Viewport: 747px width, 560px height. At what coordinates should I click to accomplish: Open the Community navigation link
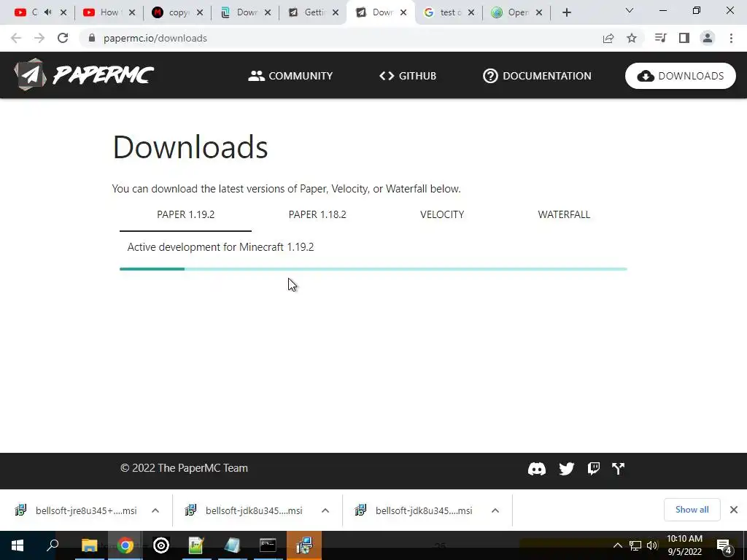tap(290, 76)
